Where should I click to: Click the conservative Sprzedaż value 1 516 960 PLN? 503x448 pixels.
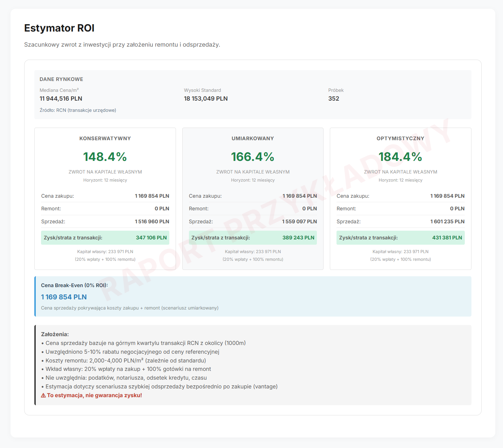click(152, 222)
